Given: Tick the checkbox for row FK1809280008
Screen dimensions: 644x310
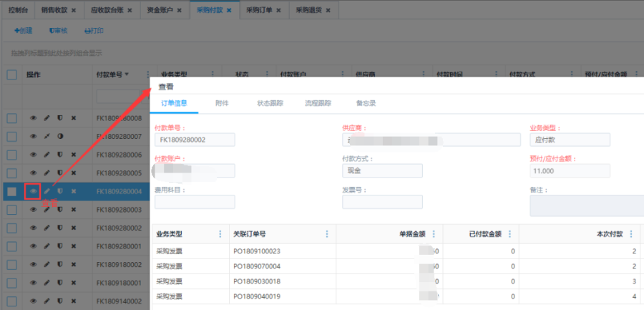Looking at the screenshot, I should coord(11,117).
